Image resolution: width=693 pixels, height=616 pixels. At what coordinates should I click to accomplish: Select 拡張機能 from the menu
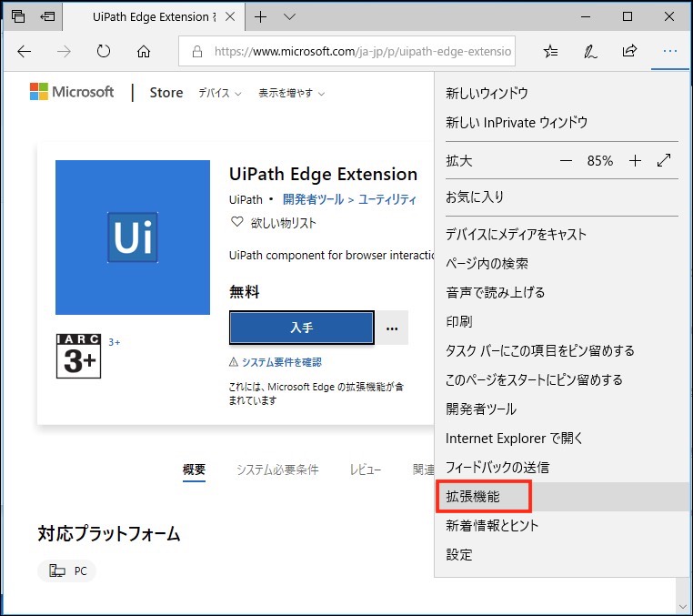coord(473,497)
